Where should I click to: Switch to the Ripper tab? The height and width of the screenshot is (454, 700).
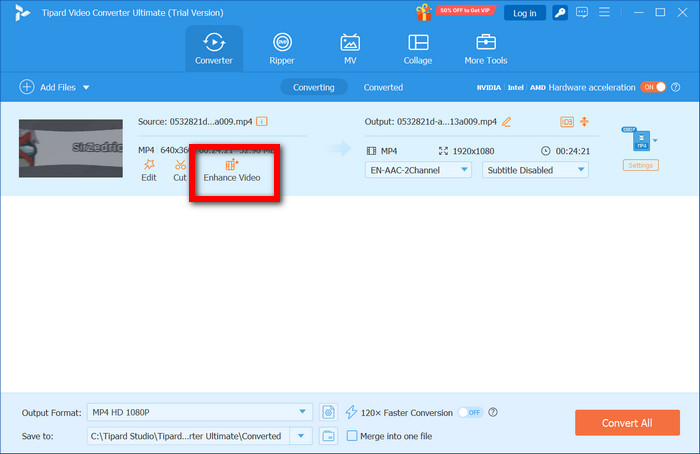point(283,48)
